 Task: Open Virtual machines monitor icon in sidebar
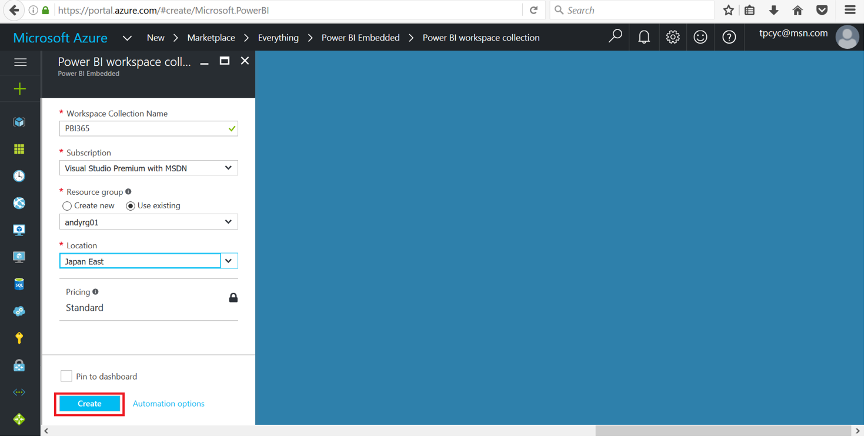19,257
